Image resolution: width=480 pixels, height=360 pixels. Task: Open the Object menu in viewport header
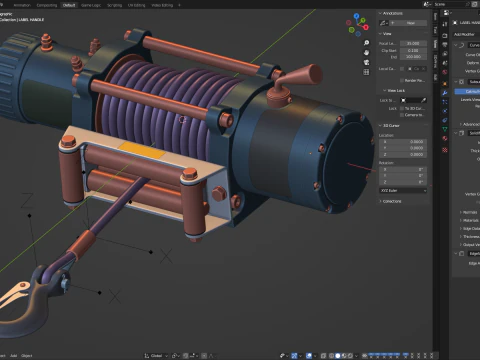(27, 356)
